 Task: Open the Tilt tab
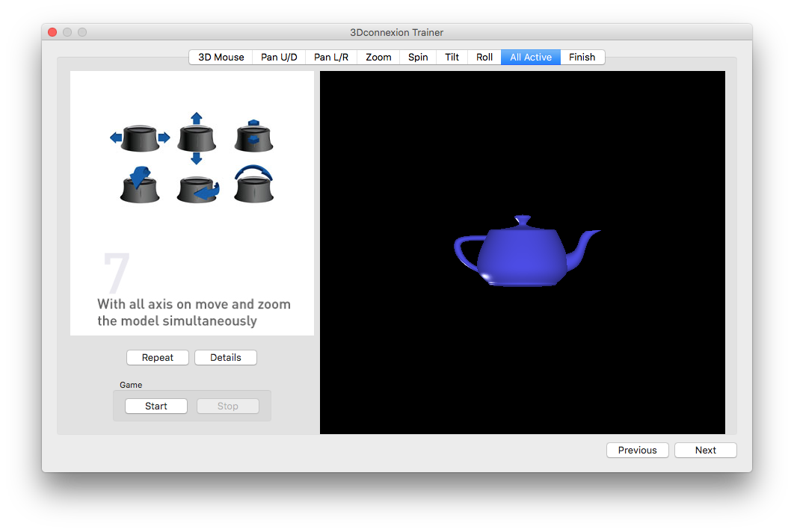point(452,58)
